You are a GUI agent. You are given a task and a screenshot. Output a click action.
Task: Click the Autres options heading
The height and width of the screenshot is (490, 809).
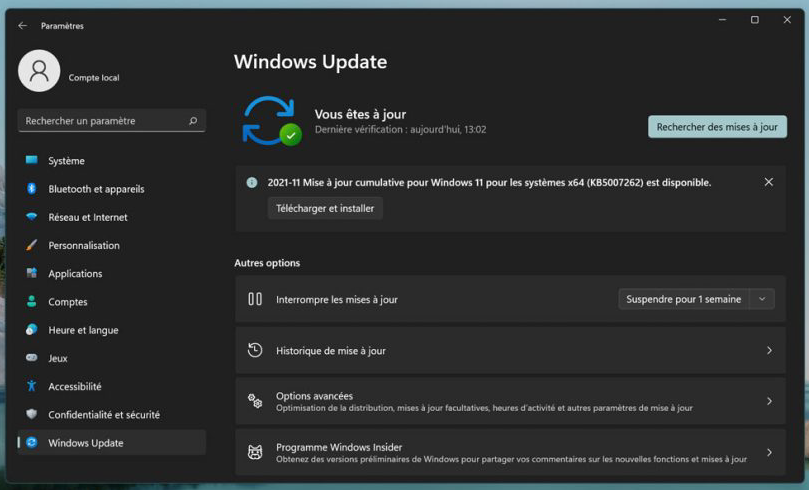point(267,263)
